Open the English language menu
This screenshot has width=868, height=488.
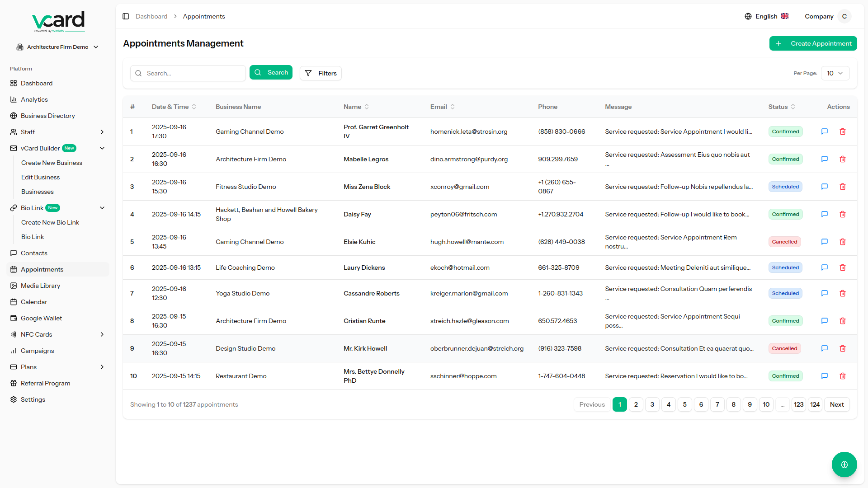pyautogui.click(x=766, y=16)
